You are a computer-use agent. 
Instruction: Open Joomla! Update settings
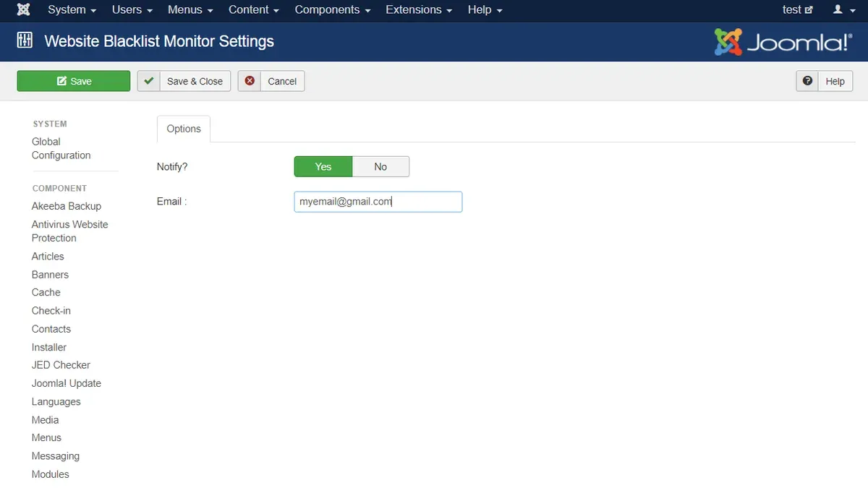click(67, 383)
